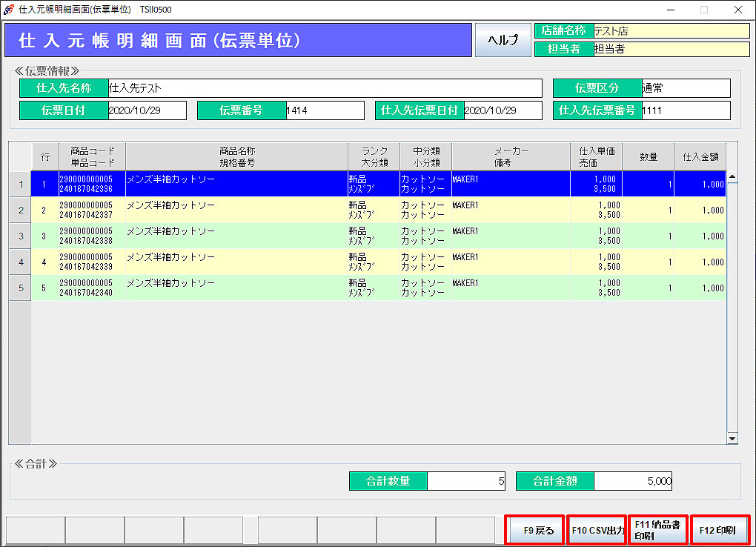Select row header 1 in the table
Image resolution: width=756 pixels, height=547 pixels.
[20, 185]
